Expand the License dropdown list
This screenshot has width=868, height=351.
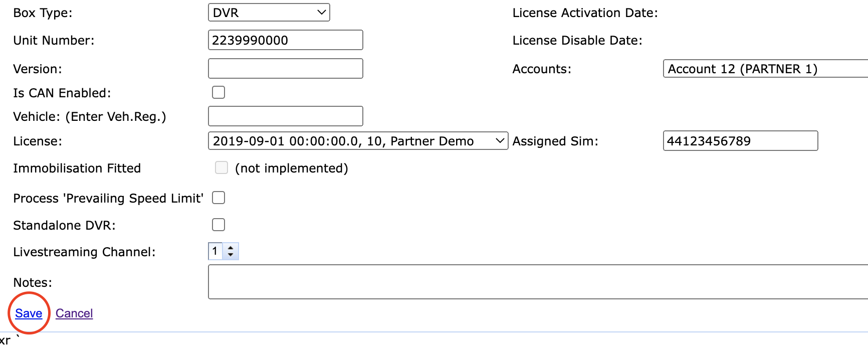(x=358, y=141)
